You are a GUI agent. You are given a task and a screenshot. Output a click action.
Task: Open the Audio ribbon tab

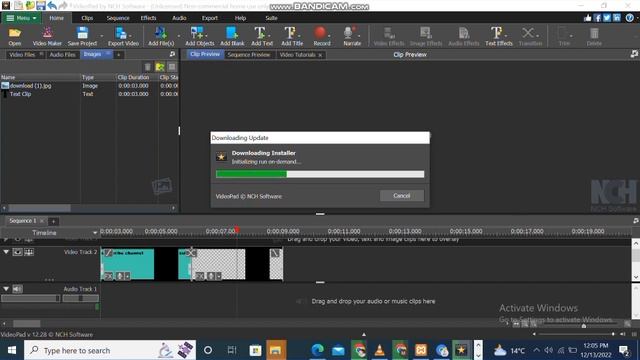(179, 18)
